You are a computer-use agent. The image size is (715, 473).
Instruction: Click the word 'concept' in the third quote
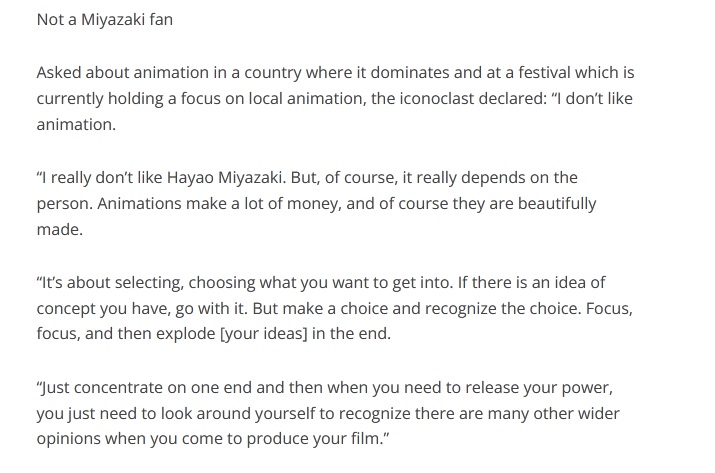(x=66, y=309)
